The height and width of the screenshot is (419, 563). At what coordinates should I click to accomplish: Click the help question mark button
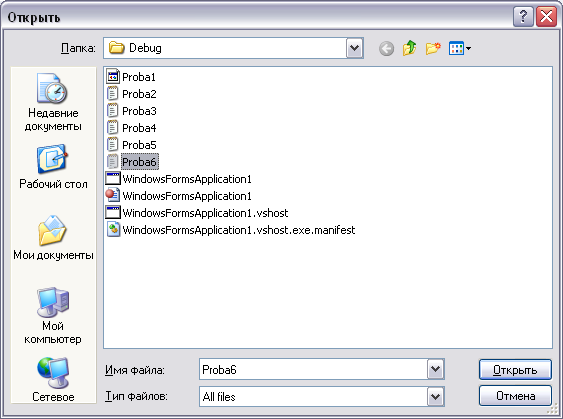[x=523, y=17]
